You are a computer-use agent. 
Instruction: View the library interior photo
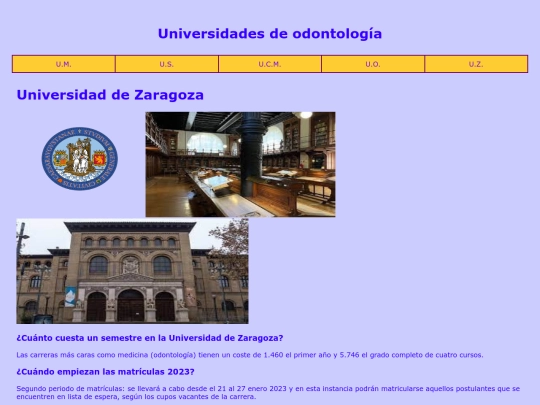pyautogui.click(x=240, y=164)
